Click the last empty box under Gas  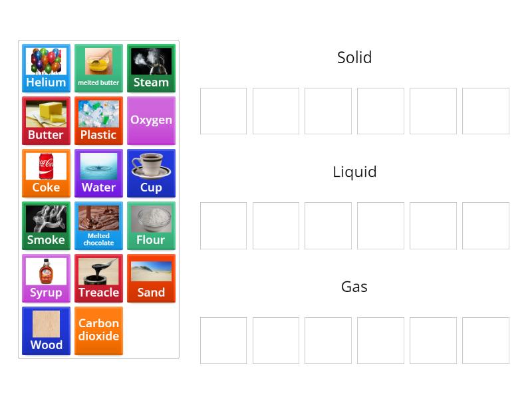[485, 340]
